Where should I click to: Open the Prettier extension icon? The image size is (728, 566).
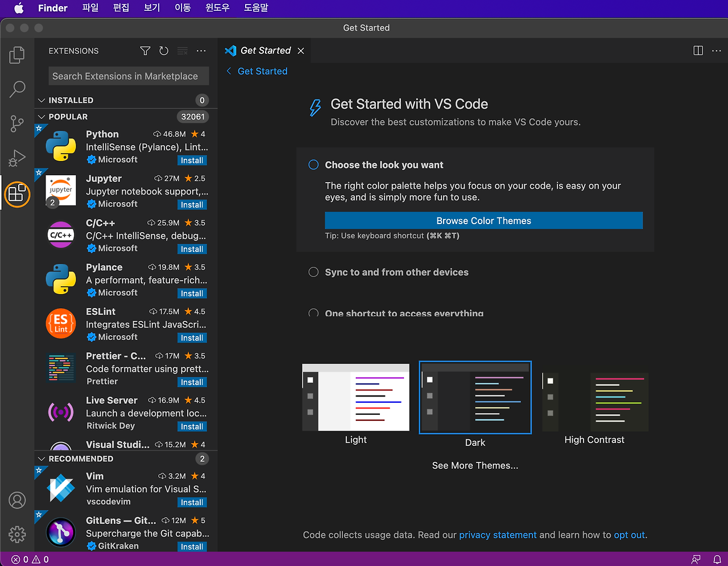point(61,368)
